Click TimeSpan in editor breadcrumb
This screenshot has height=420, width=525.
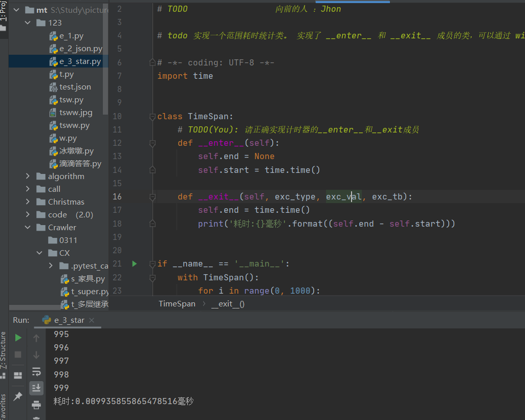(x=177, y=304)
